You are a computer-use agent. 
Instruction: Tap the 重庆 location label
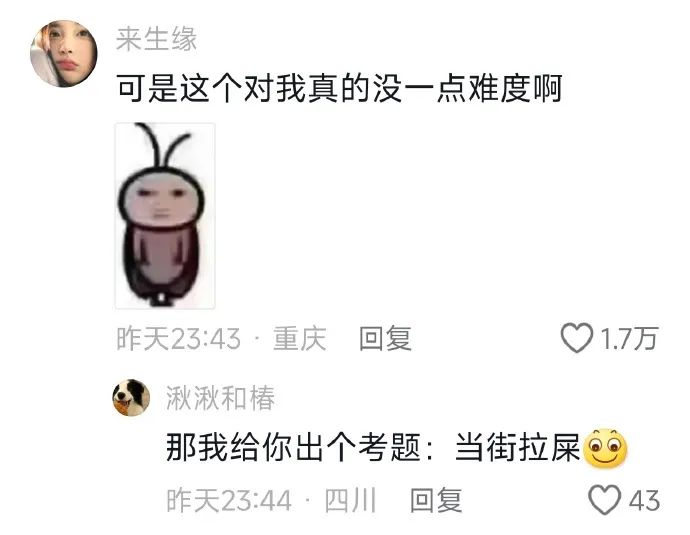[x=300, y=338]
